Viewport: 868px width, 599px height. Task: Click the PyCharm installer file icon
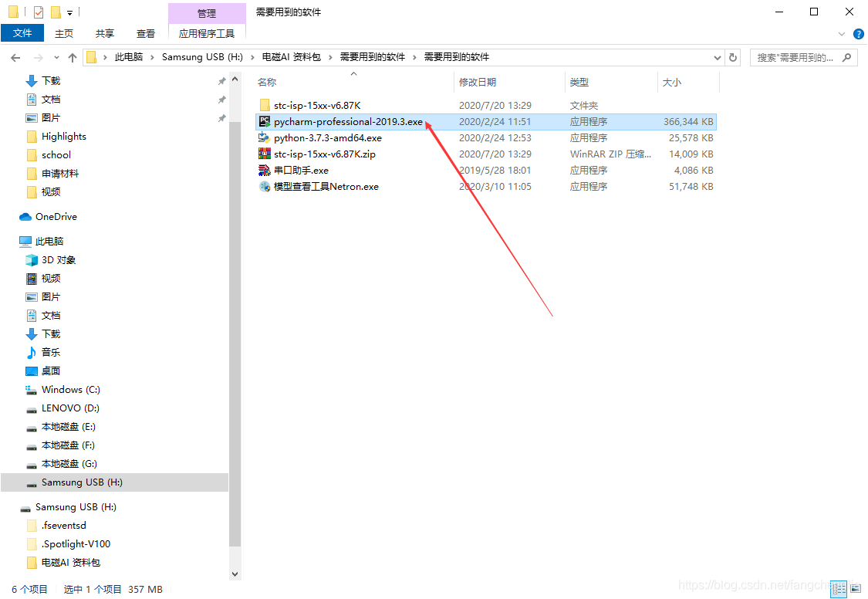pyautogui.click(x=265, y=122)
